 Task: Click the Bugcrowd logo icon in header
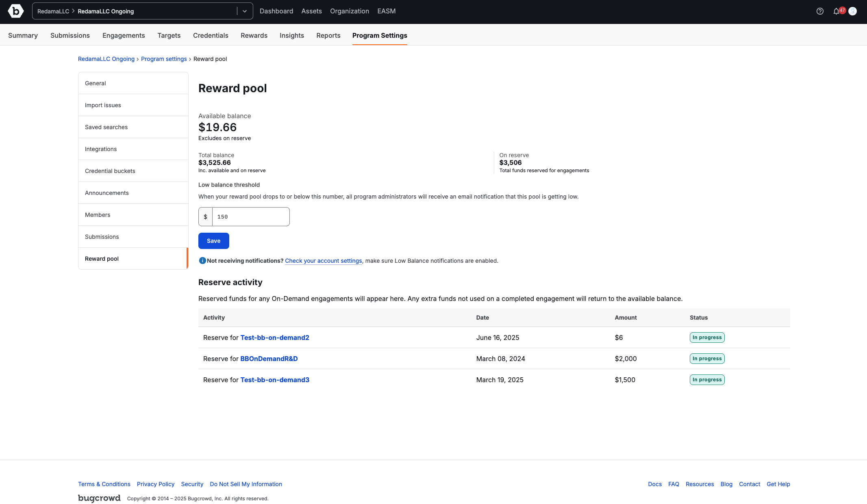click(16, 11)
